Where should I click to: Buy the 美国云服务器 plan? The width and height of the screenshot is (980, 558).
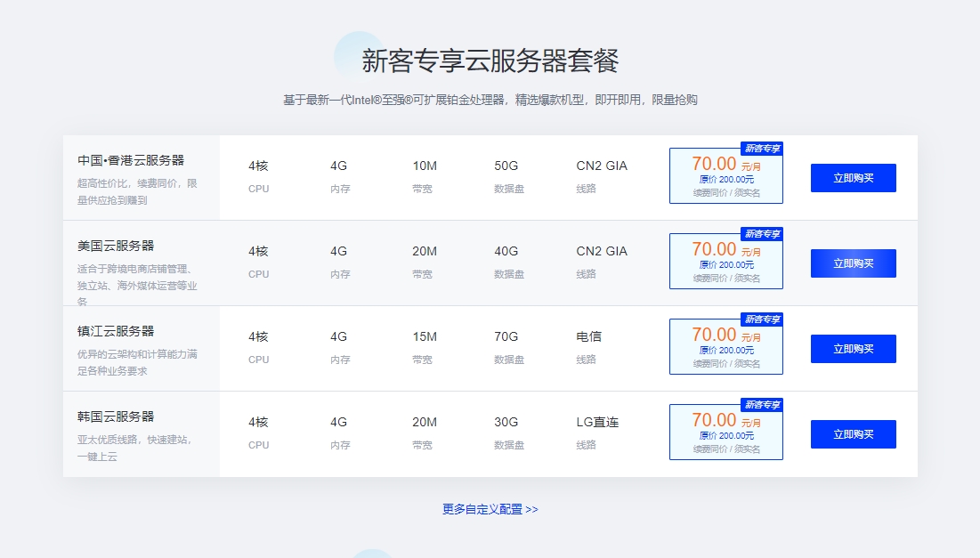853,263
